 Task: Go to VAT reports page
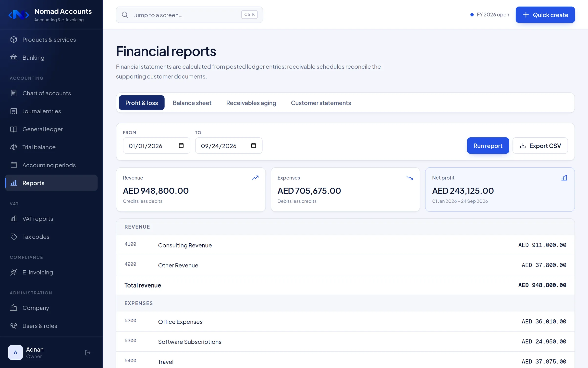(x=51, y=219)
